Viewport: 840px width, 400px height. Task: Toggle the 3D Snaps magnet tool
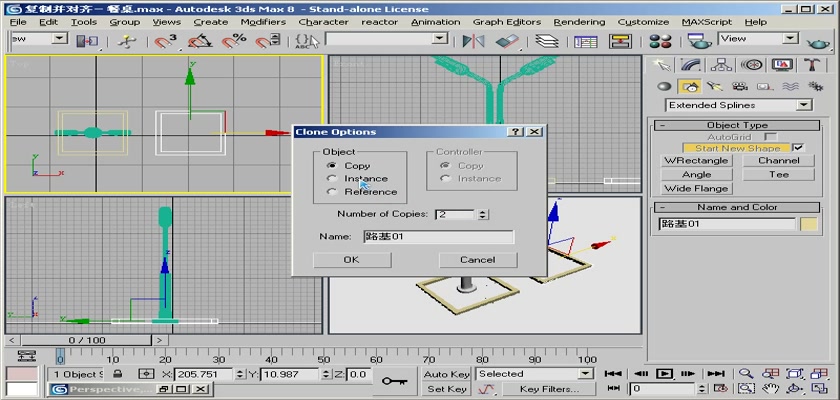pos(165,41)
